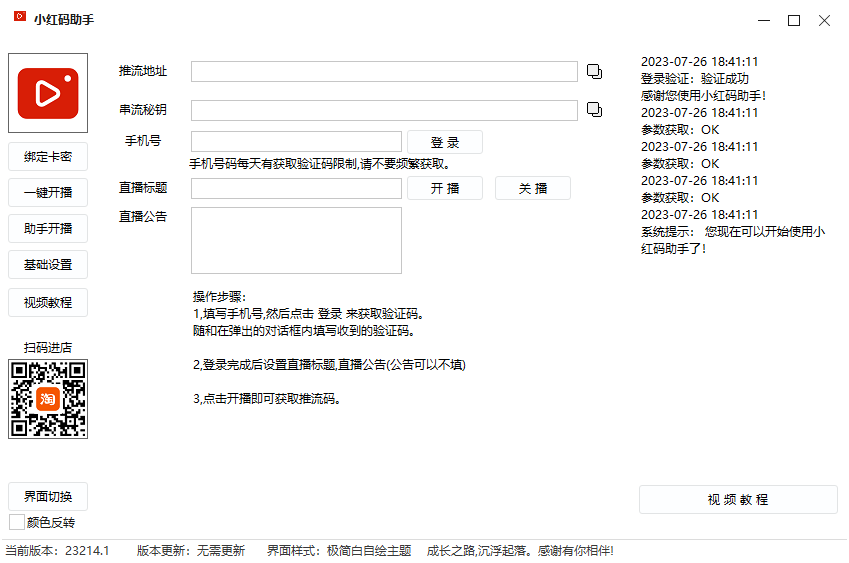Image resolution: width=849 pixels, height=563 pixels.
Task: Select the 推流地址 input field
Action: coord(384,71)
